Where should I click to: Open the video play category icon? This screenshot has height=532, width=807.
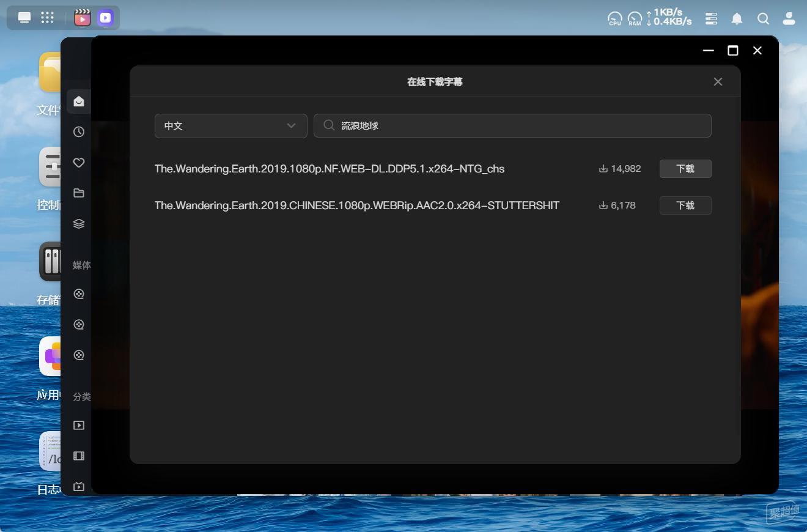click(x=79, y=426)
